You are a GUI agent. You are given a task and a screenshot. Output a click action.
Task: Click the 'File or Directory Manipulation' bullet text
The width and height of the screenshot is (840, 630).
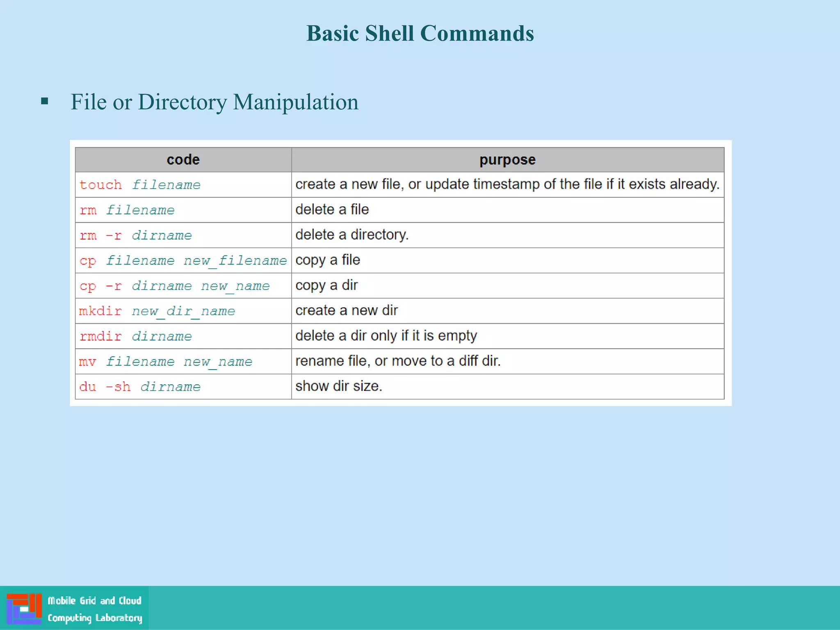215,102
